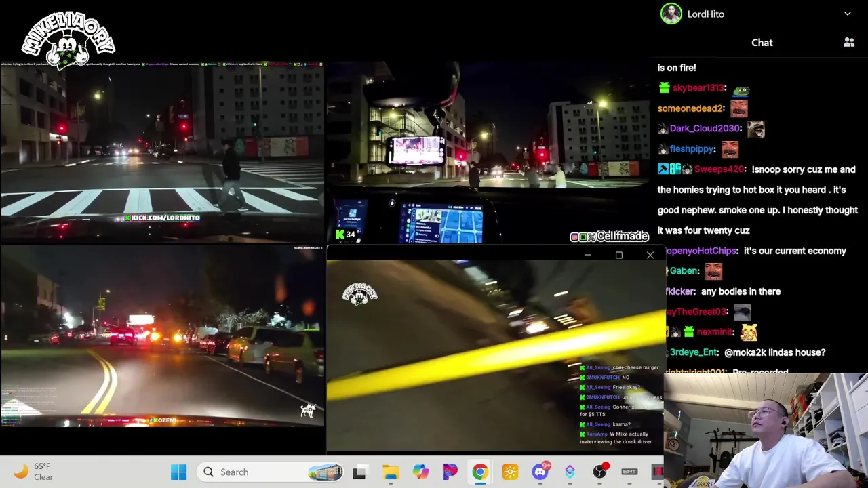868x488 pixels.
Task: Click the popup window with yellow tape
Action: (x=496, y=356)
